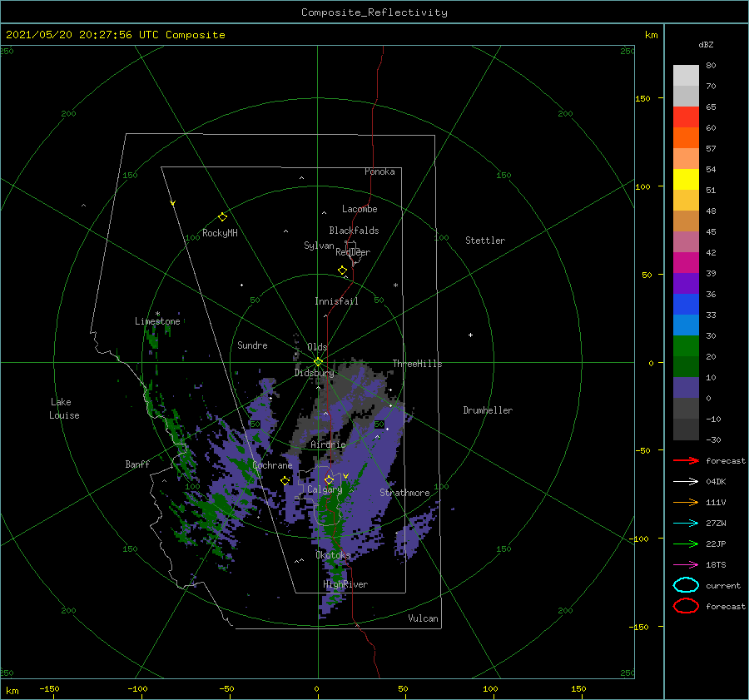Click the Innisfail town label
The width and height of the screenshot is (749, 700).
point(336,301)
